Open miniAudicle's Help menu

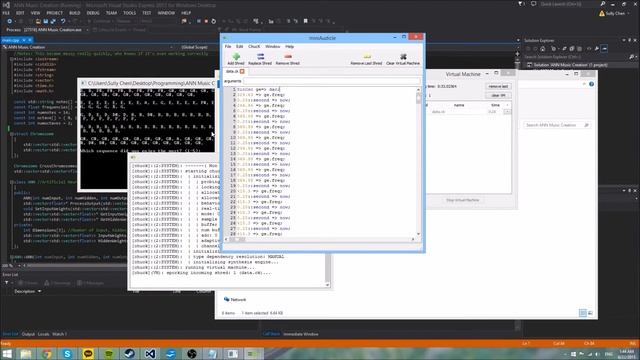289,47
